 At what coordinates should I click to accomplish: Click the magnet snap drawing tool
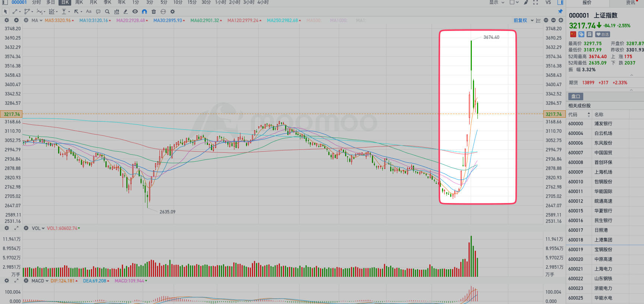(x=144, y=12)
